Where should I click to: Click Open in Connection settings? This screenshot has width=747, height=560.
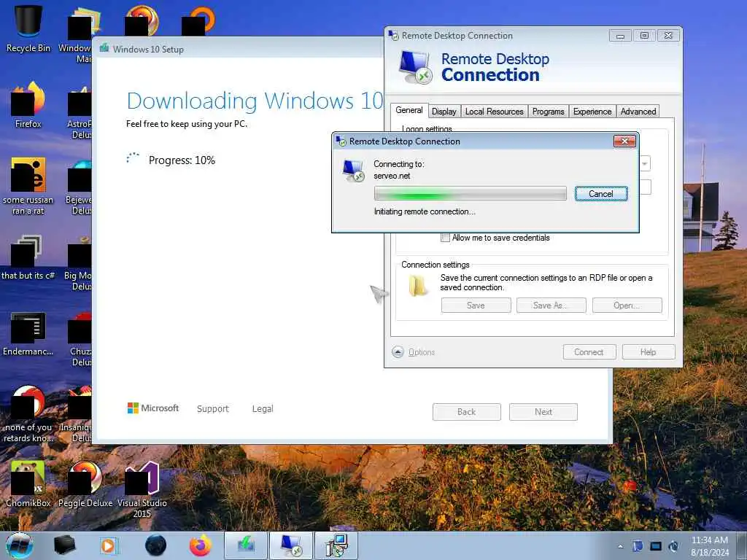click(x=627, y=306)
